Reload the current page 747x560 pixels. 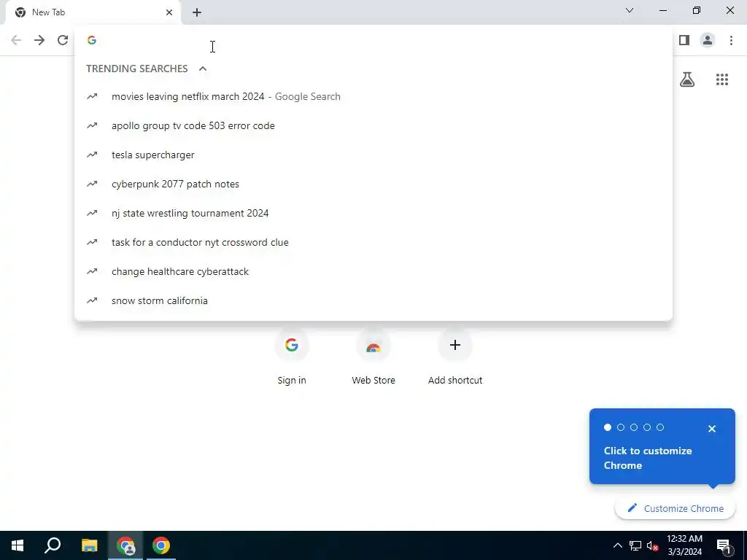click(x=63, y=40)
